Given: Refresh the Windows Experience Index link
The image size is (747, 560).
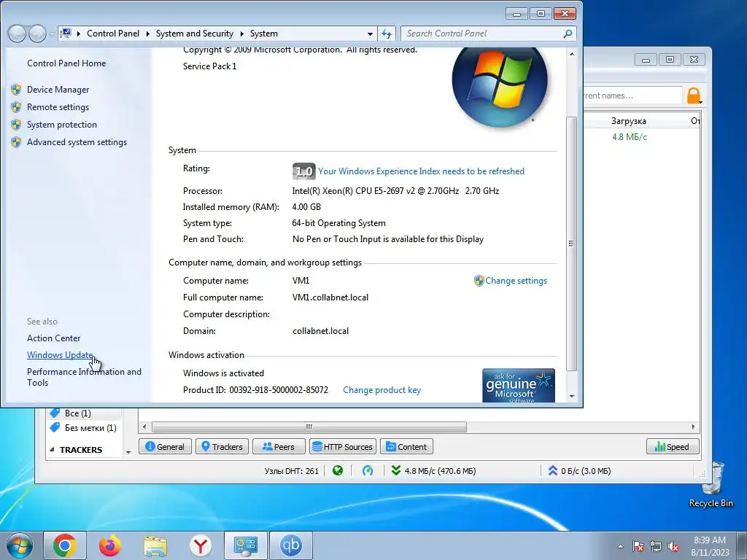Looking at the screenshot, I should click(421, 171).
